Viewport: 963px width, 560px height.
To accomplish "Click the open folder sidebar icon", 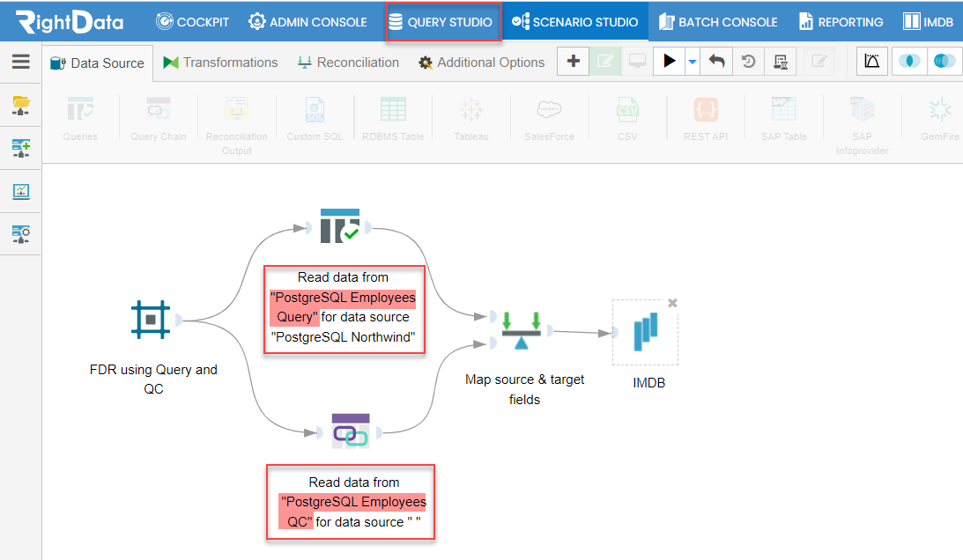I will (x=21, y=106).
